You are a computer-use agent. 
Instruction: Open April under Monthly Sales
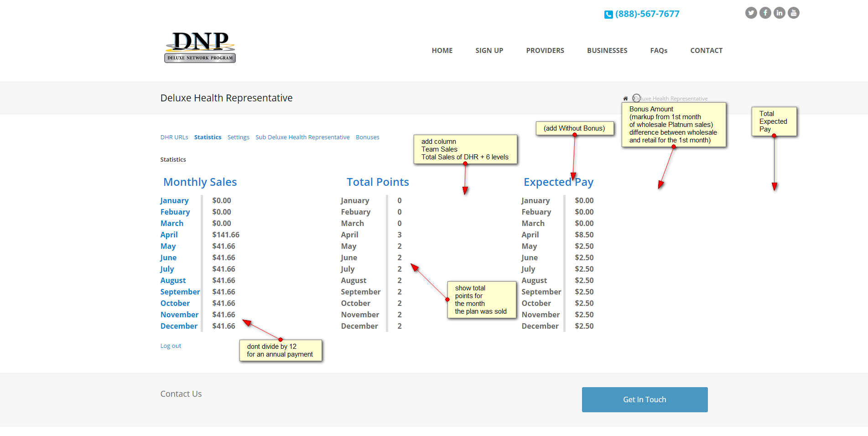pos(169,235)
